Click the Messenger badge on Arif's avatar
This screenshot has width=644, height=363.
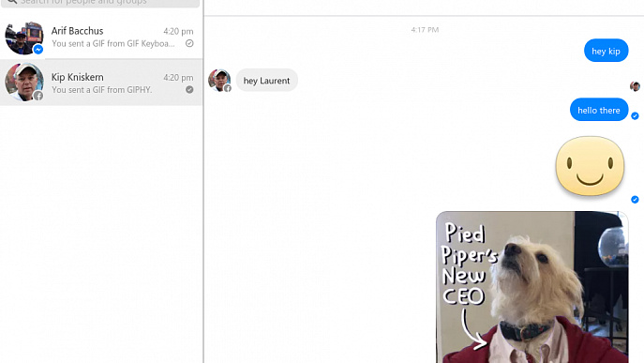tap(38, 50)
